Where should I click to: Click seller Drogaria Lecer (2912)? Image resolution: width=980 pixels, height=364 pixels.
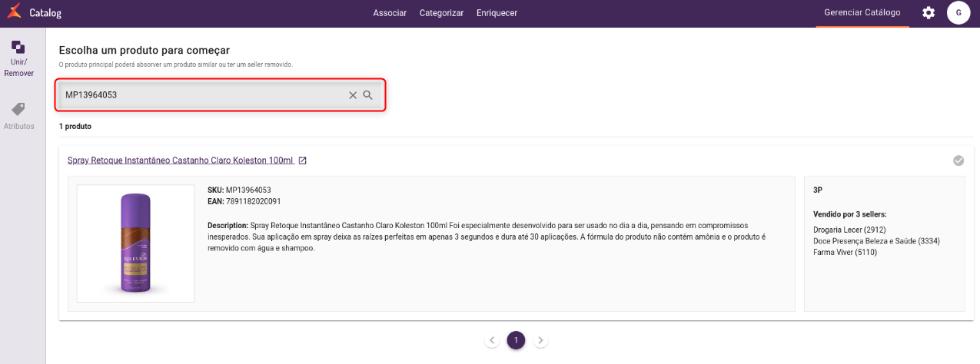[x=851, y=230]
